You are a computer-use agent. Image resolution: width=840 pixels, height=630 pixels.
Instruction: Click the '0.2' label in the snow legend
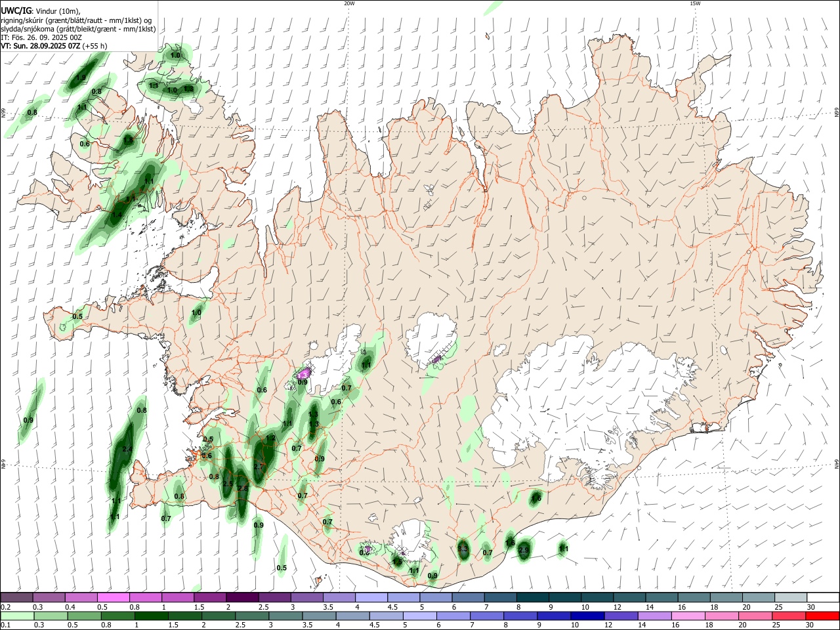tap(5, 607)
